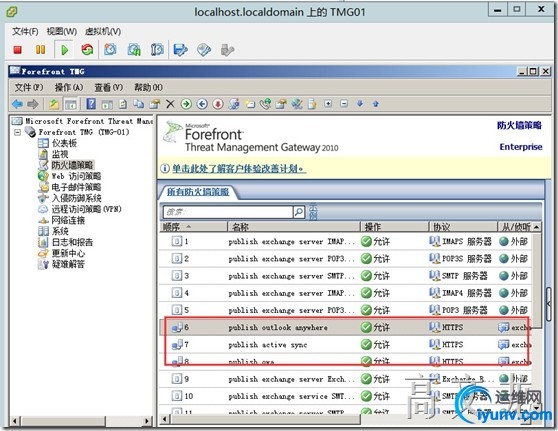Click the rules list horizontal scrollbar left arrow
The height and width of the screenshot is (431, 558).
(164, 420)
